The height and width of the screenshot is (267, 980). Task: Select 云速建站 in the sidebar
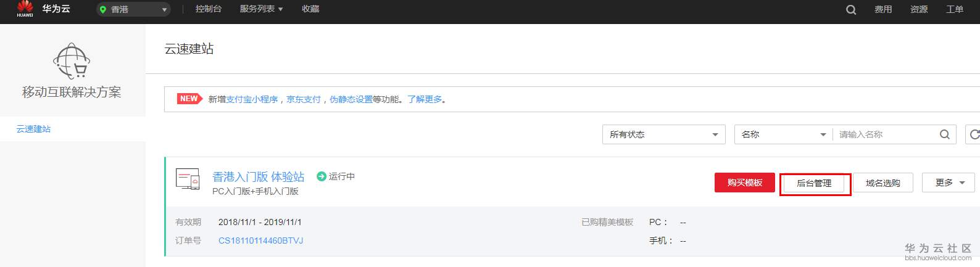click(33, 129)
